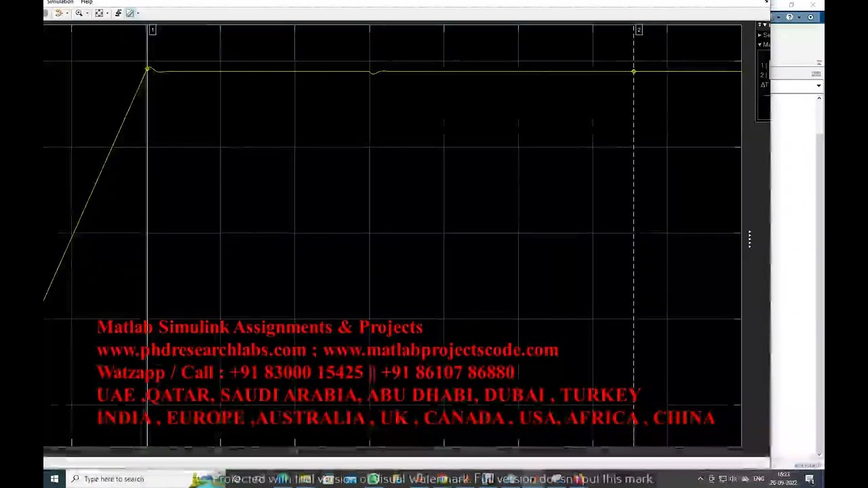Show hidden system tray icons
This screenshot has width=868, height=488.
pyautogui.click(x=701, y=479)
